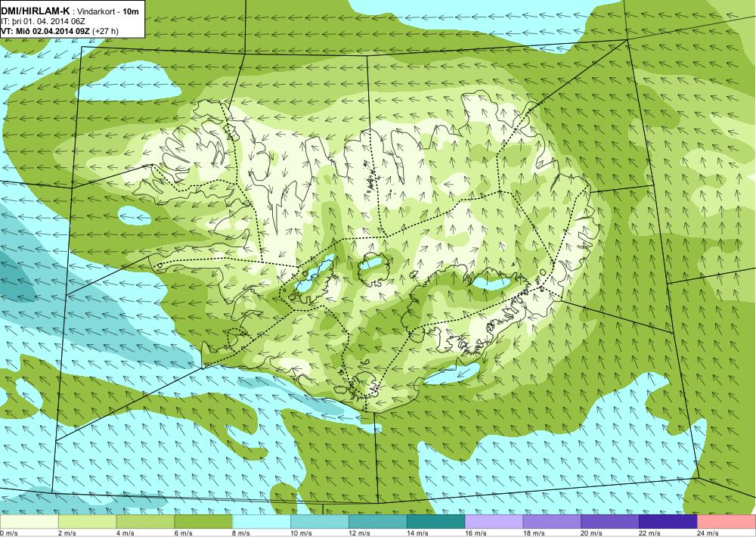Click the '(+27 h)' forecast offset text
756x537 pixels.
[x=106, y=31]
